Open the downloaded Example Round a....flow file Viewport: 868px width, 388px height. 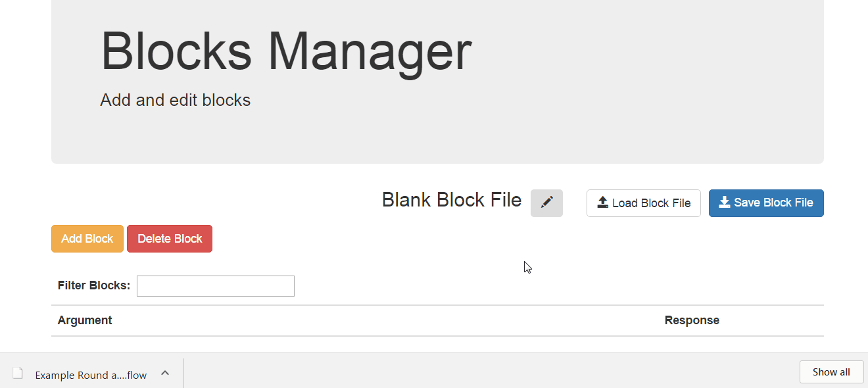coord(91,375)
